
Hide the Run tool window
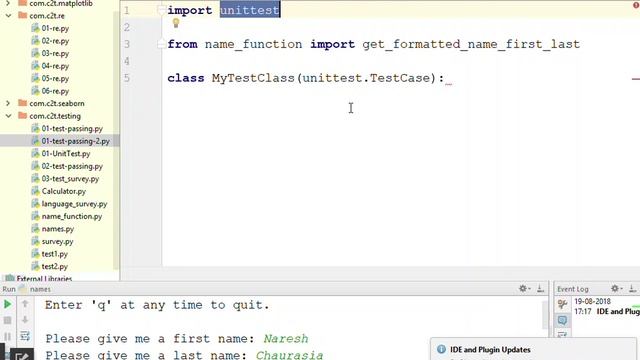click(x=540, y=289)
